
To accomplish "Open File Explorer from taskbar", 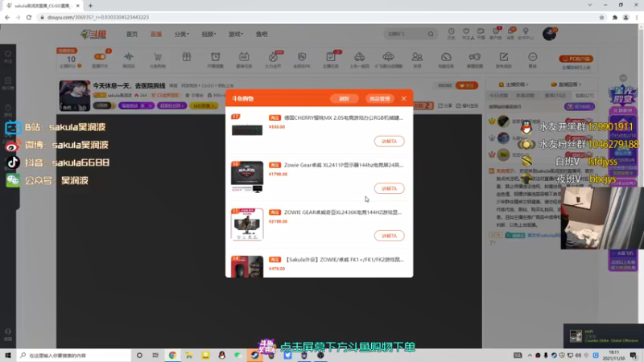I will tap(189, 356).
